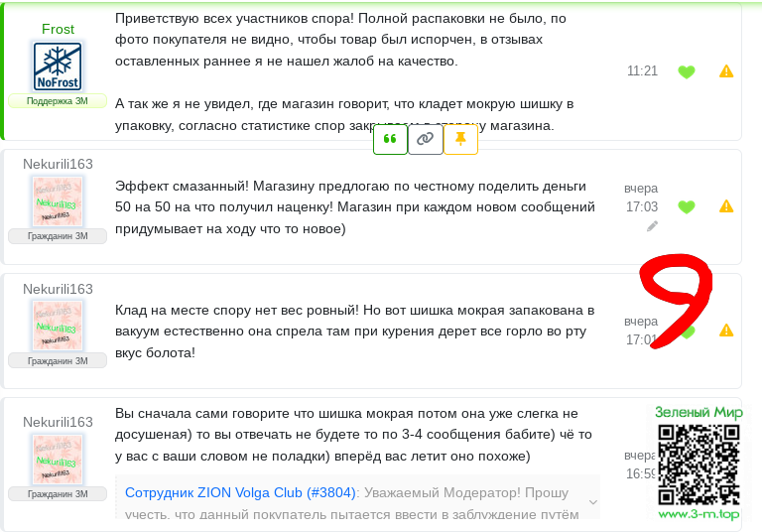Viewport: 762px width, 532px height.
Task: Click the quote icon button under Frost's post
Action: [x=390, y=139]
